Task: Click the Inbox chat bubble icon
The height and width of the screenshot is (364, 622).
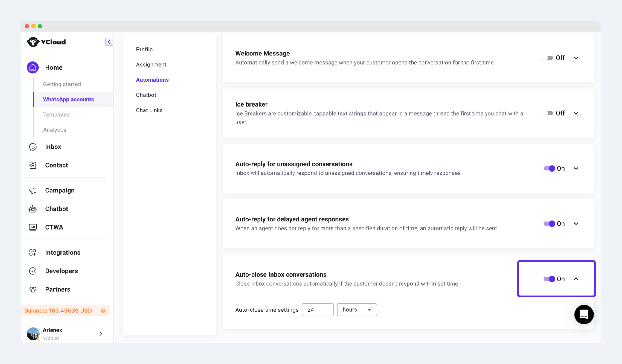Action: click(33, 147)
